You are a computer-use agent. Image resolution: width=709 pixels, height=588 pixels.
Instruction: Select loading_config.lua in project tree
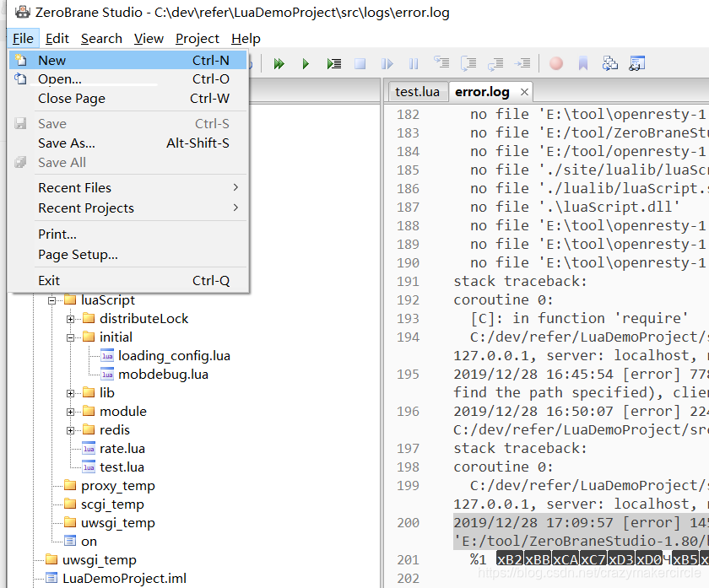(174, 356)
